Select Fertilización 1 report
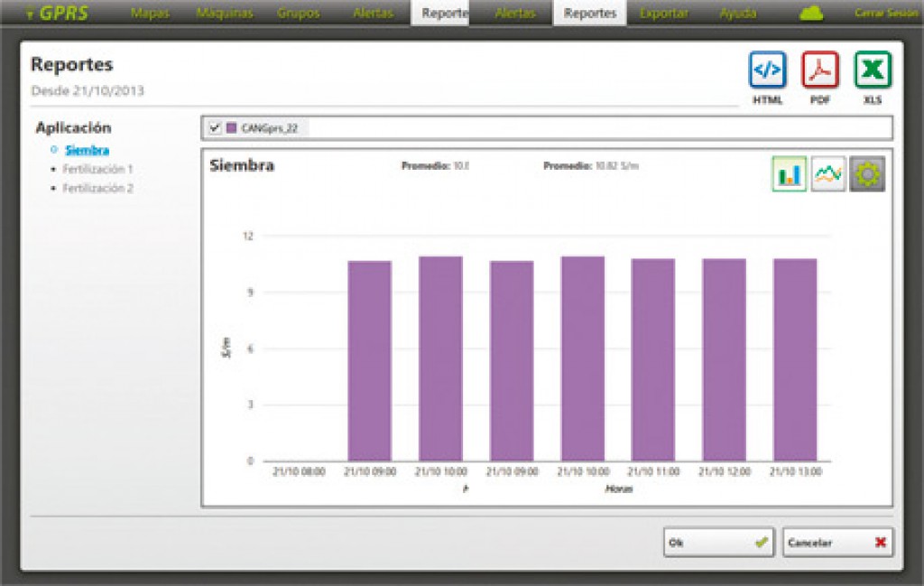This screenshot has width=924, height=586. 97,169
